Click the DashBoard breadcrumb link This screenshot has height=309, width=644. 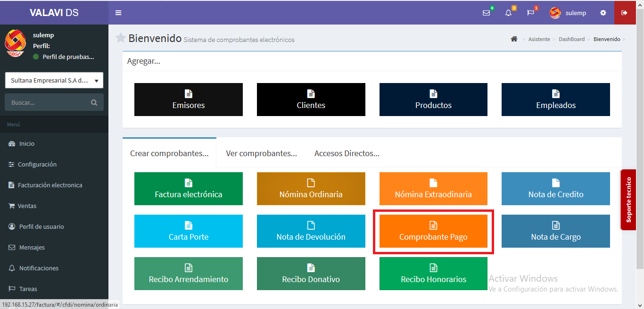[571, 39]
